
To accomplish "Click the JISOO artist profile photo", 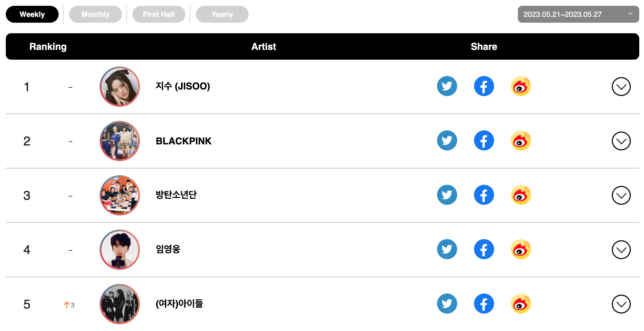I will pyautogui.click(x=120, y=87).
